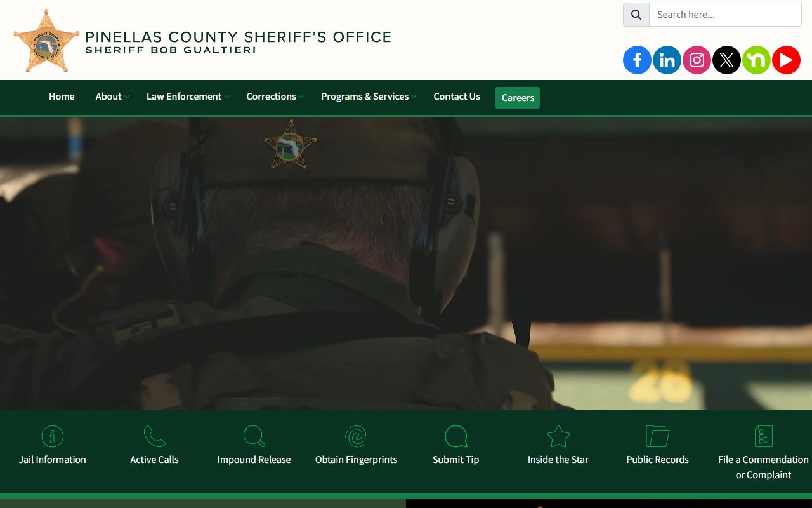The image size is (812, 508).
Task: Click the Inside the Star star icon
Action: (558, 436)
